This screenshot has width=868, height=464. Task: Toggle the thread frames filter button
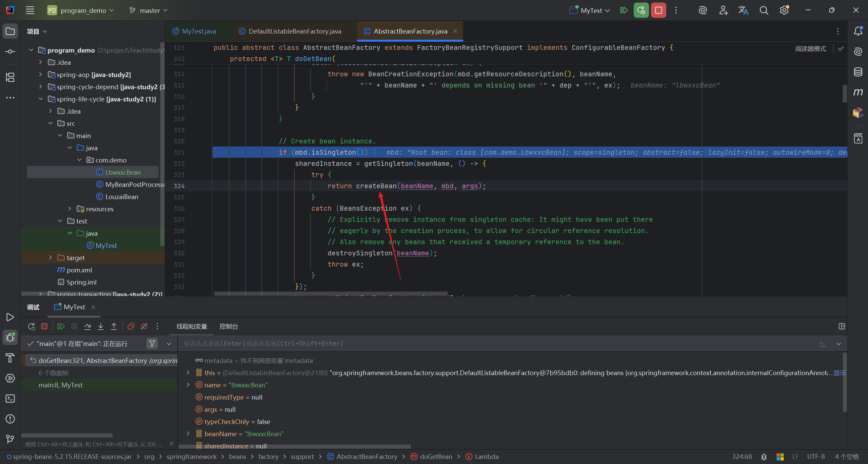pyautogui.click(x=152, y=344)
